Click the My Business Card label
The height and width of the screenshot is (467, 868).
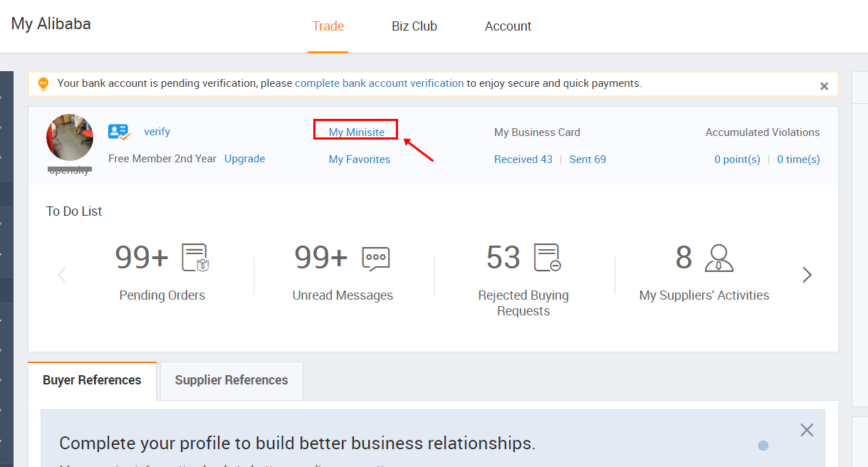point(537,132)
